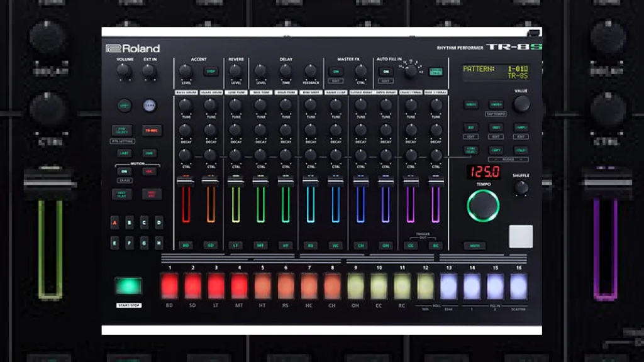Select the MT instrument button below faders
644x362 pixels.
[260, 246]
